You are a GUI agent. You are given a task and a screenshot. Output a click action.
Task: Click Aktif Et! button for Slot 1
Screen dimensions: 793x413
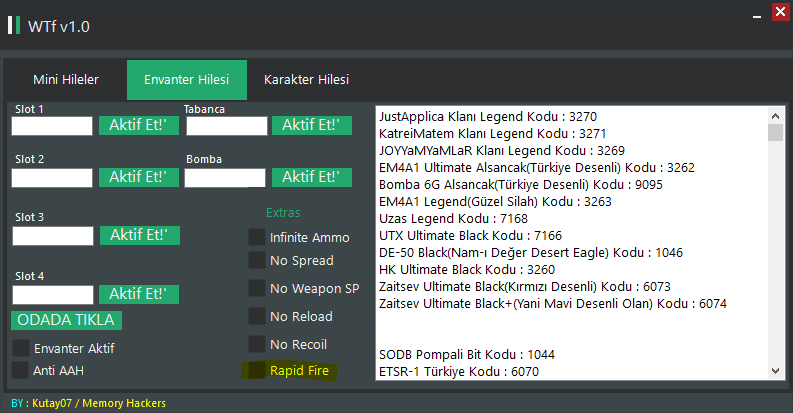point(139,125)
